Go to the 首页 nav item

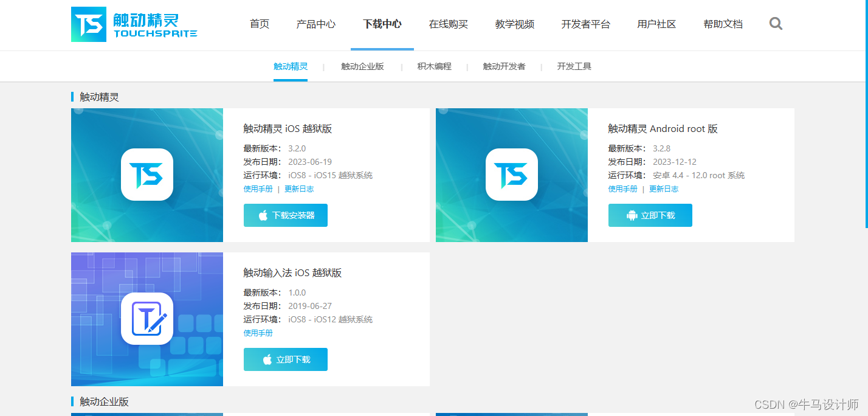(260, 24)
